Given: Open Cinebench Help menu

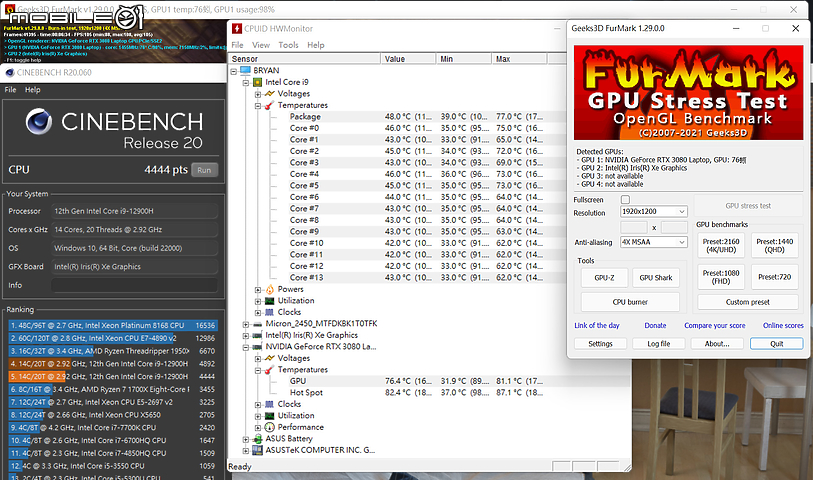Looking at the screenshot, I should click(x=32, y=90).
